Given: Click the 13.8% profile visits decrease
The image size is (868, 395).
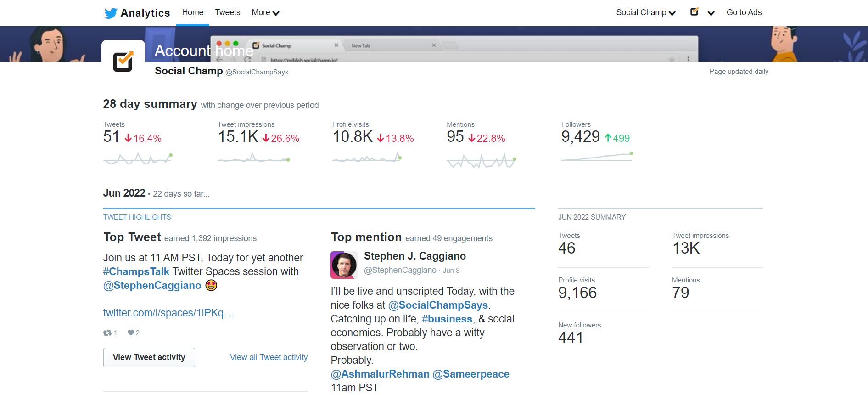Looking at the screenshot, I should [x=395, y=138].
